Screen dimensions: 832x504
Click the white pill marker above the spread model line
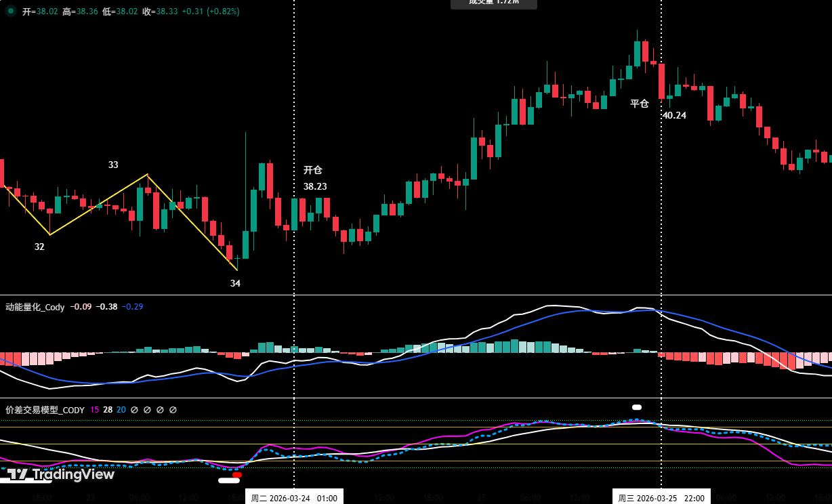pyautogui.click(x=636, y=407)
